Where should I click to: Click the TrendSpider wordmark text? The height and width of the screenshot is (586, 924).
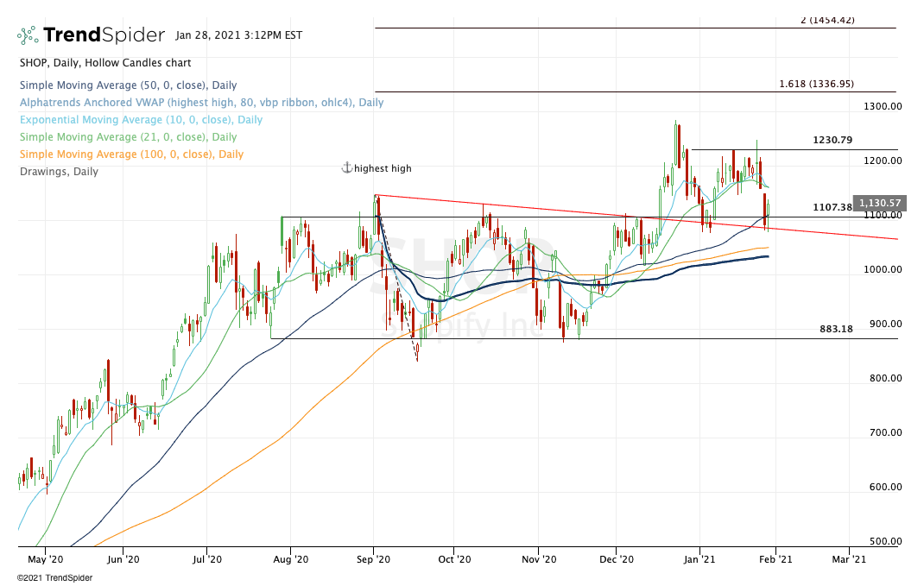[x=104, y=35]
